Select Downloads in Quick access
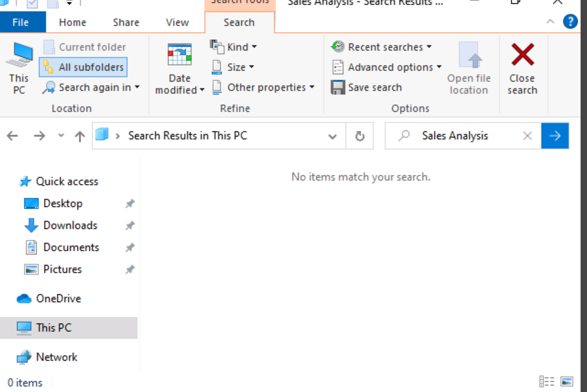This screenshot has width=587, height=392. tap(70, 225)
